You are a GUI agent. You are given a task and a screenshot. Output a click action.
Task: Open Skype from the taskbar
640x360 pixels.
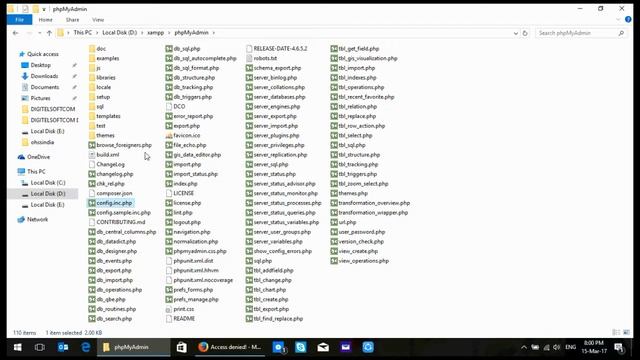click(x=301, y=347)
